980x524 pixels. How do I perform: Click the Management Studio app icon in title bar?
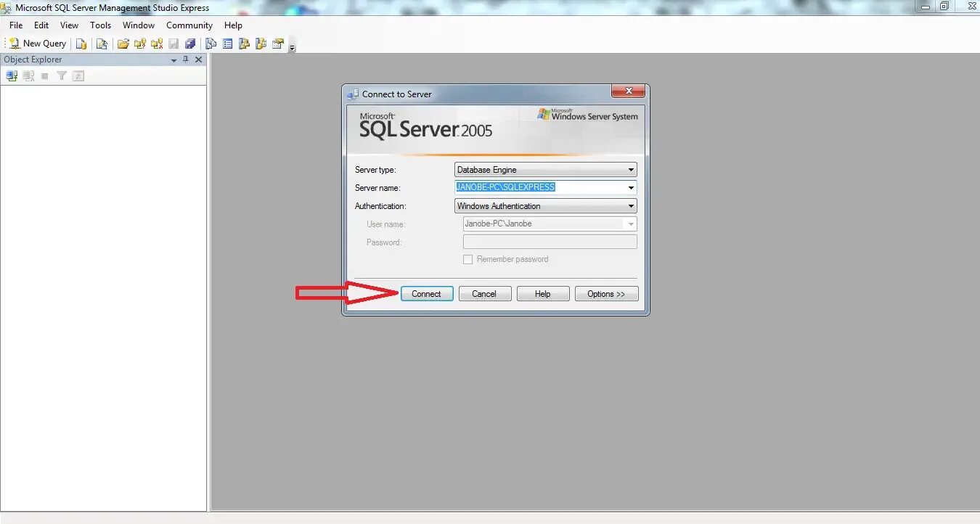[x=7, y=8]
